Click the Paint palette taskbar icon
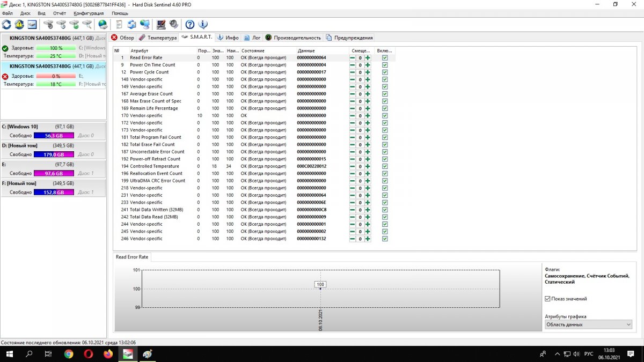This screenshot has width=644, height=362. [x=148, y=354]
